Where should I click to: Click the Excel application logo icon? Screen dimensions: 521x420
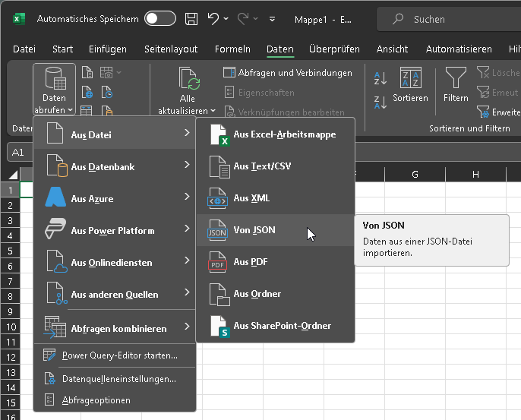pyautogui.click(x=17, y=18)
